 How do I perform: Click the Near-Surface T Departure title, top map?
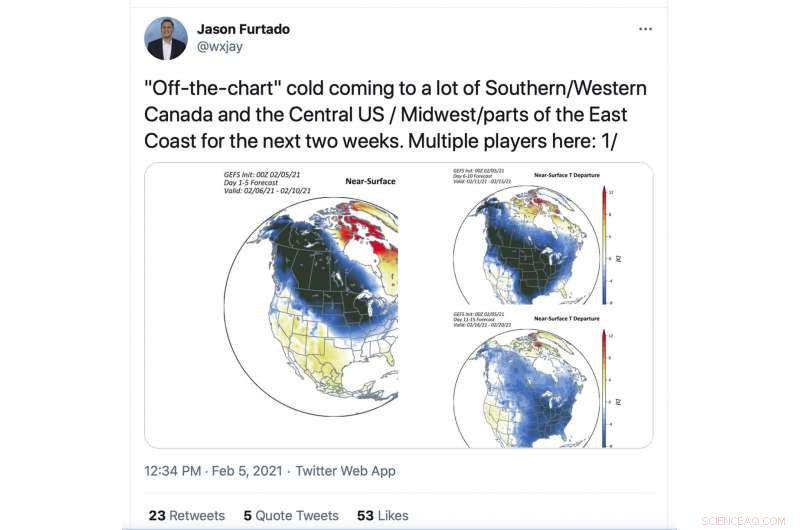[x=567, y=175]
